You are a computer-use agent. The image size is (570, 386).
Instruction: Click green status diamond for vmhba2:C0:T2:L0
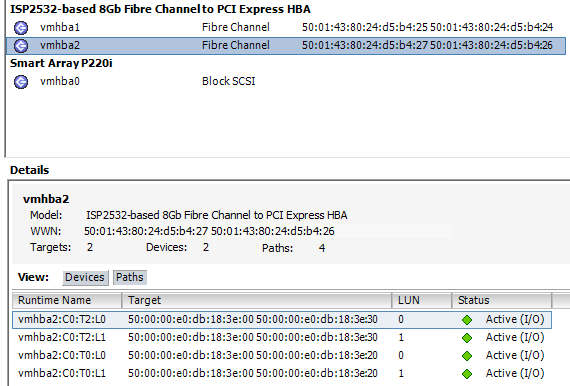467,320
